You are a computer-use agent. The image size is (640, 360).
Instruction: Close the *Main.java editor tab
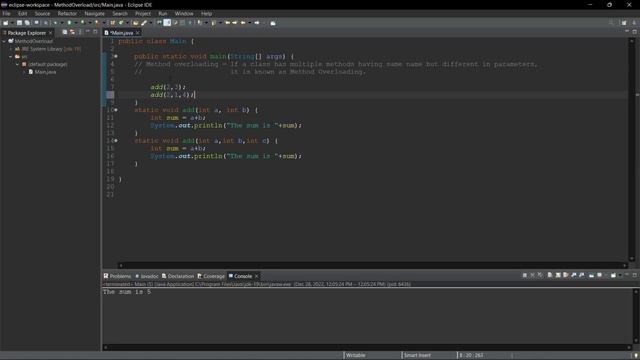138,33
